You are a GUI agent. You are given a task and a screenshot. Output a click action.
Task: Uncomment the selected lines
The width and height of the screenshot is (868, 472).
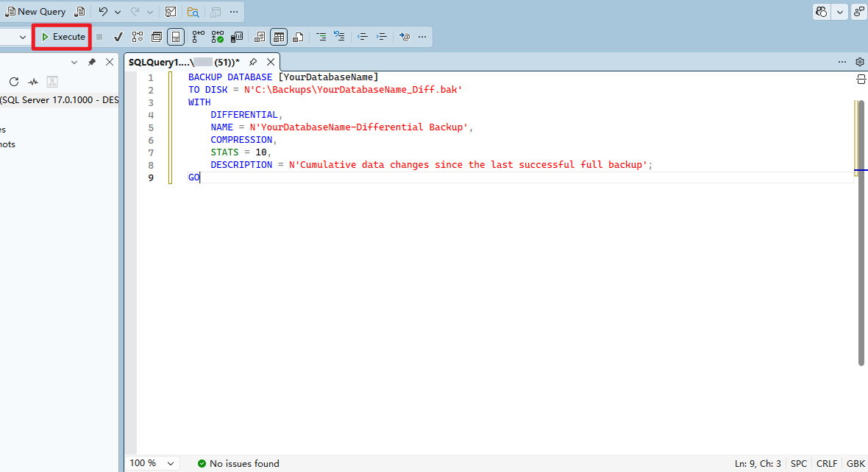[339, 37]
